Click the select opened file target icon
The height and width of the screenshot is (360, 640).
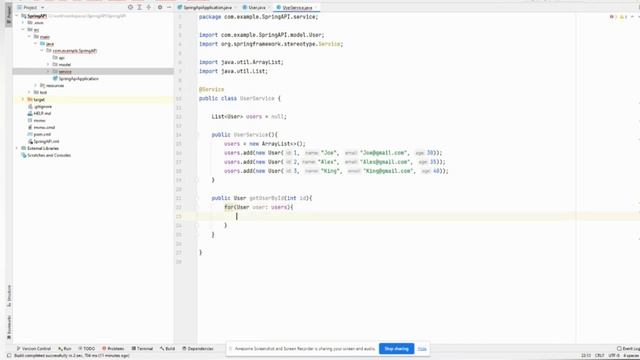[x=130, y=7]
